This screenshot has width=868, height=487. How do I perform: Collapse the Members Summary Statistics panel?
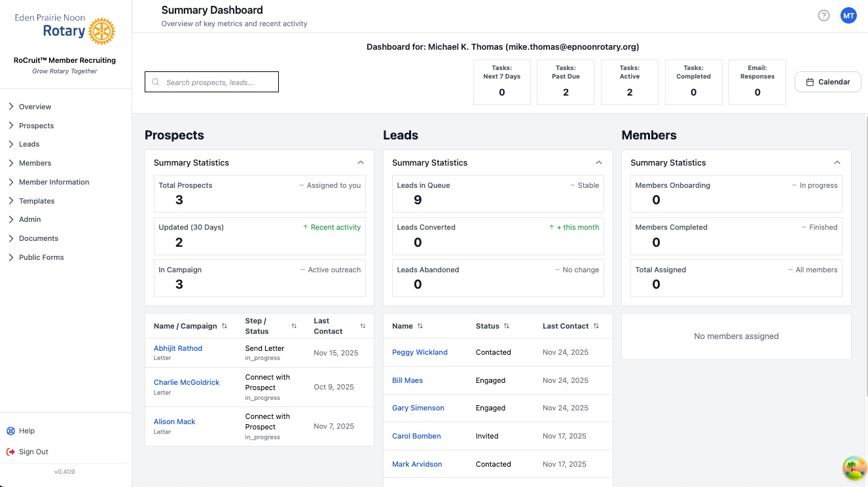click(837, 162)
